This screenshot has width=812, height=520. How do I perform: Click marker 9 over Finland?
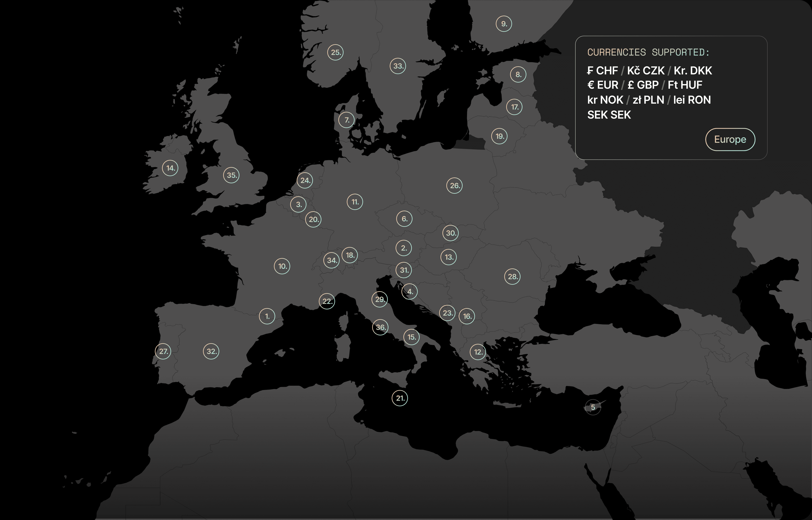504,24
